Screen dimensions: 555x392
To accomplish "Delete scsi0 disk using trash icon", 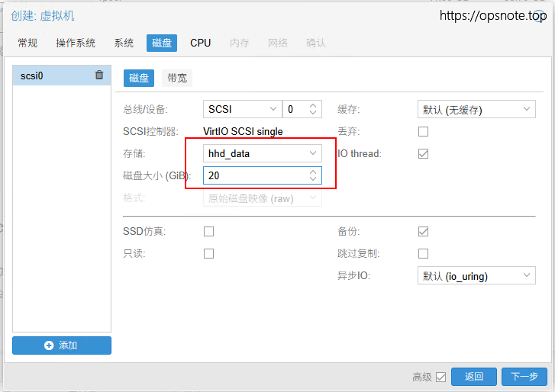I will click(99, 75).
